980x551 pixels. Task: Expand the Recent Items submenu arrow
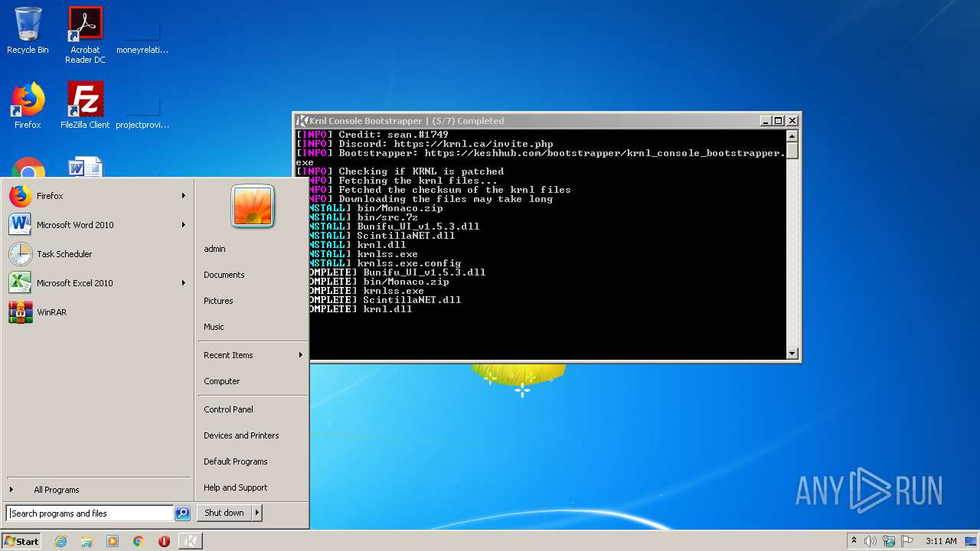[x=300, y=355]
